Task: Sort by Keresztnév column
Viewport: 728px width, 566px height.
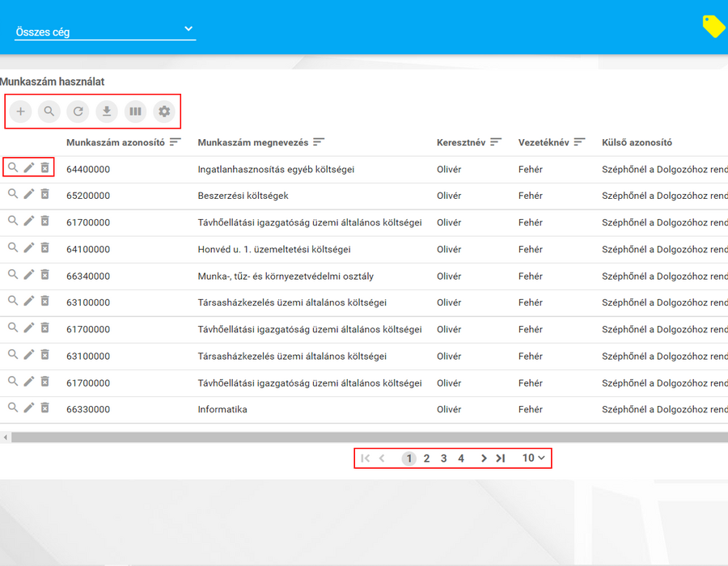Action: (x=496, y=142)
